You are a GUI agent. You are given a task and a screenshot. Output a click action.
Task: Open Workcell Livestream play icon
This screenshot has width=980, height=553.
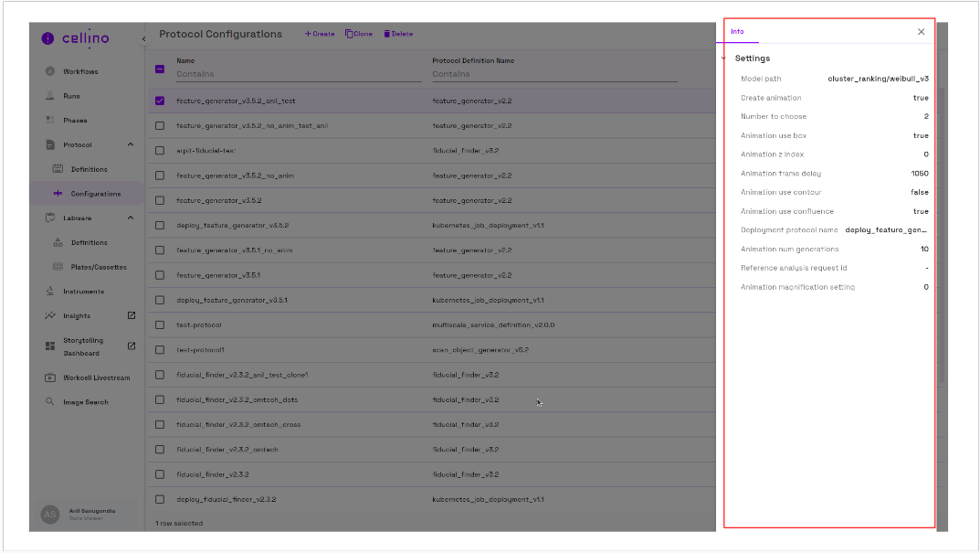pos(50,378)
